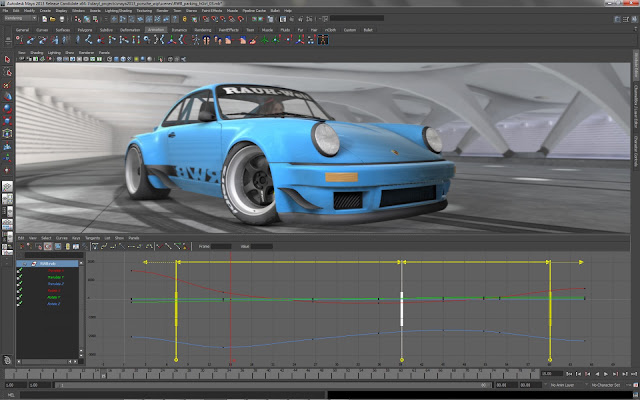Click the Save Scene icon in the status line
Image resolution: width=640 pixels, height=400 pixels.
pyautogui.click(x=62, y=19)
